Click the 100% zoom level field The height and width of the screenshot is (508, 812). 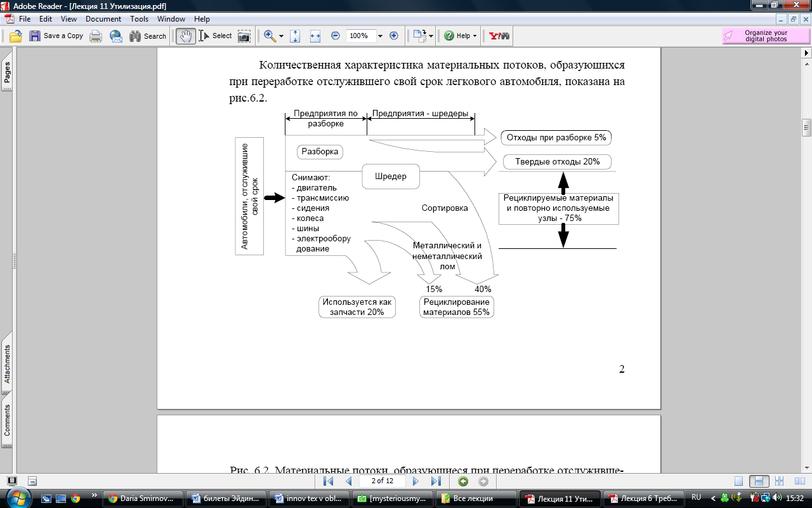click(x=360, y=36)
